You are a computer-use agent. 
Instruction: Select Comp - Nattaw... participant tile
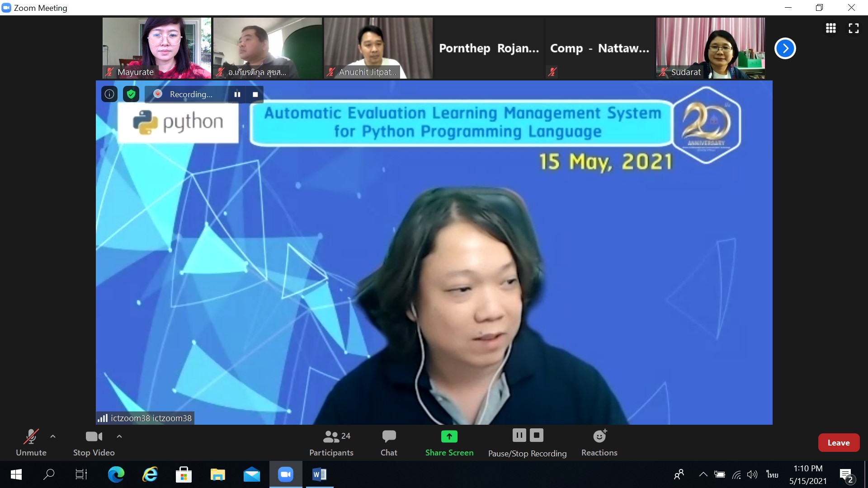click(x=600, y=48)
